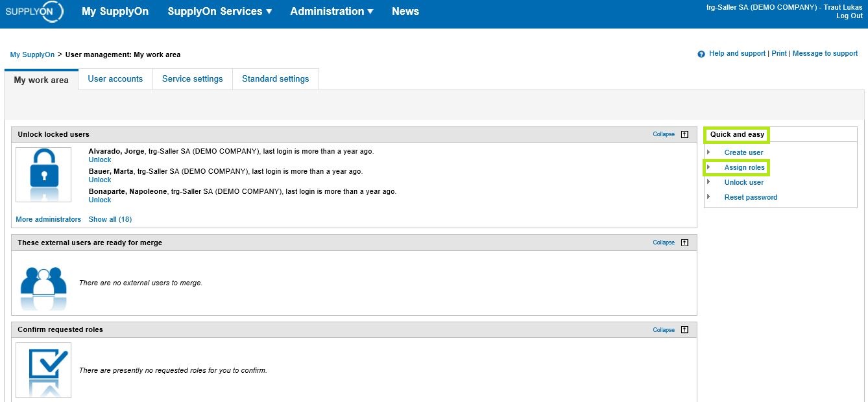Click the external users merge people icon

click(x=43, y=287)
